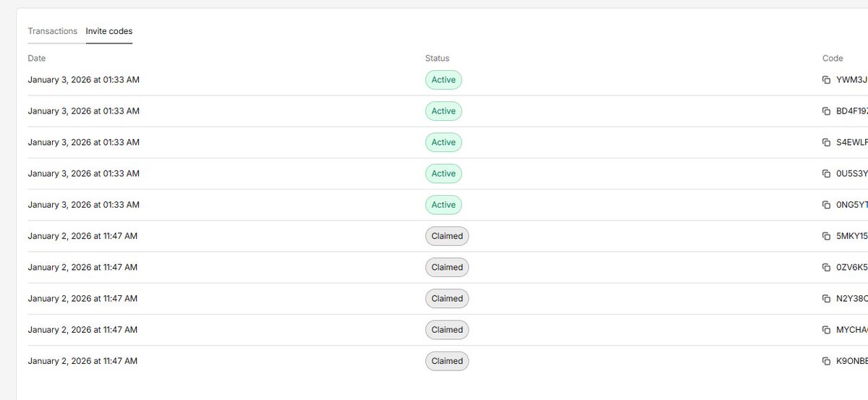This screenshot has height=400, width=868.
Task: Copy the YWM3J invite code
Action: point(826,80)
